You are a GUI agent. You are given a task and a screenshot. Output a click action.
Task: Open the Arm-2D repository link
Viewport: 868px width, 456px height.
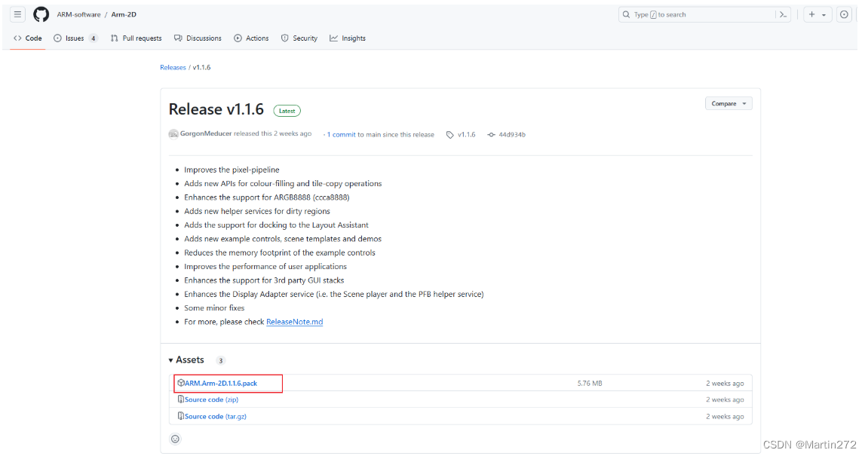click(x=124, y=14)
